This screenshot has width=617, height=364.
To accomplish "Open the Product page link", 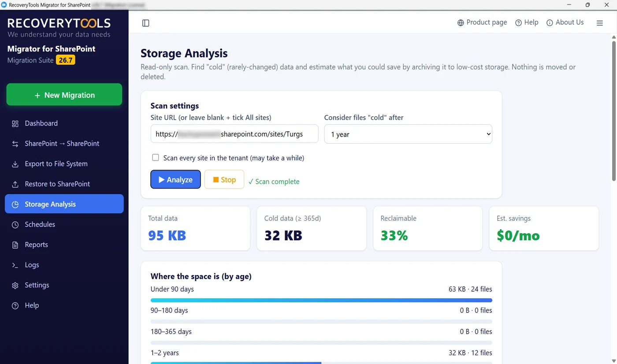I will pyautogui.click(x=482, y=22).
